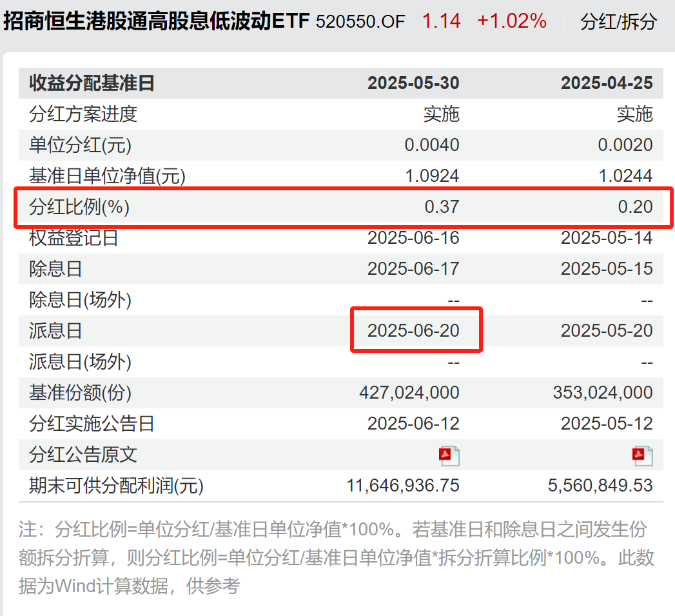Click net value 1.0924
Image resolution: width=675 pixels, height=616 pixels.
(x=432, y=176)
